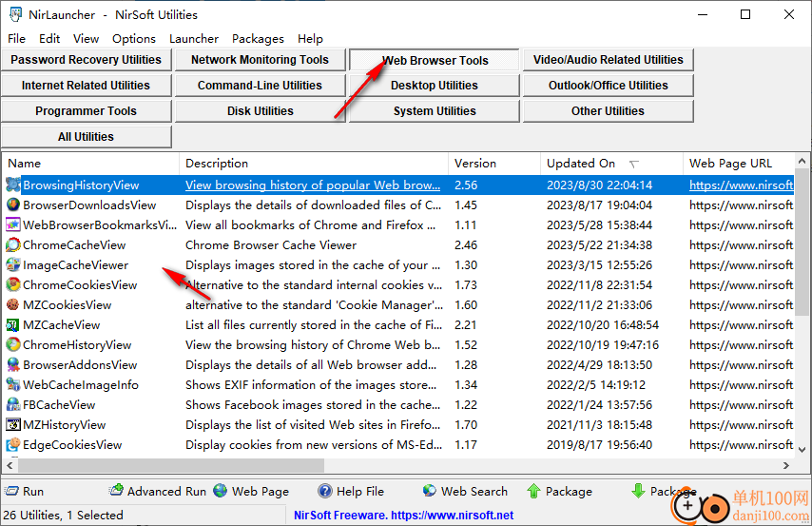Viewport: 812px width, 526px height.
Task: Click the Run toolbar icon
Action: point(11,490)
